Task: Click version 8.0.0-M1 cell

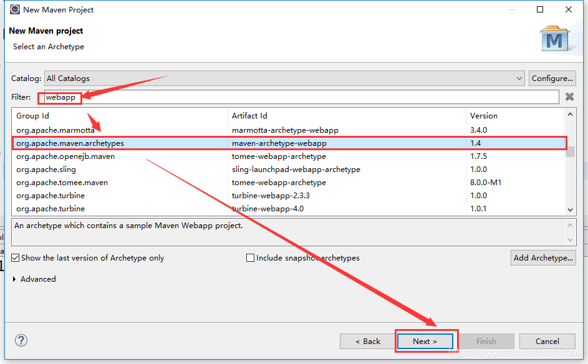Action: point(486,183)
